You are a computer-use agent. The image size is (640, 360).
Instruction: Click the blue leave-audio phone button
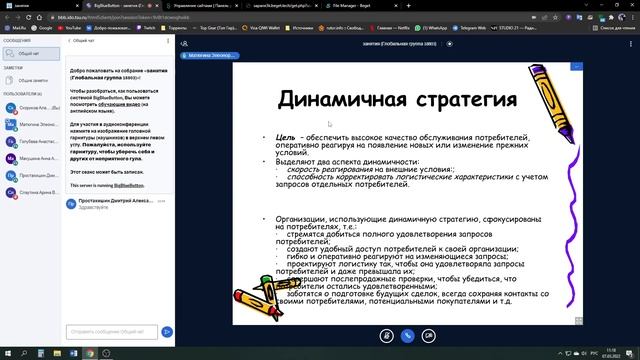[407, 336]
